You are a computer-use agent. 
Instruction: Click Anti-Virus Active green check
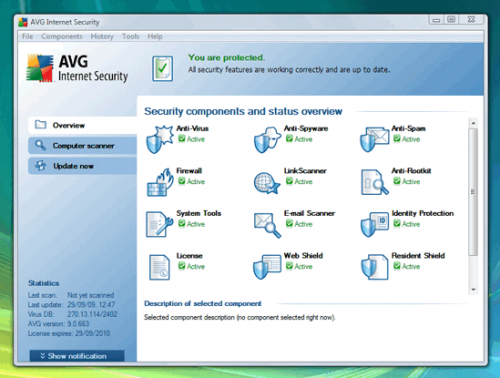[181, 138]
